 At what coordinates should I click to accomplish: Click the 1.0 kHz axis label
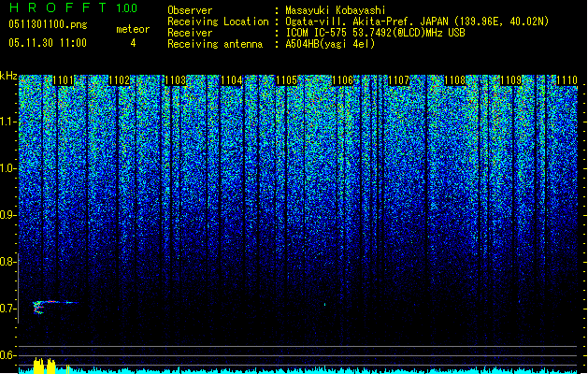(x=8, y=168)
